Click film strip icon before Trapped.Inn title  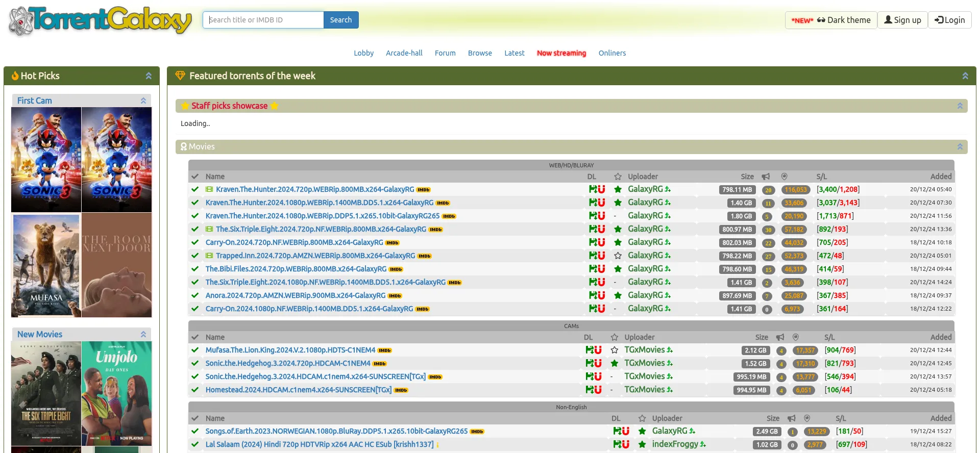(x=209, y=256)
